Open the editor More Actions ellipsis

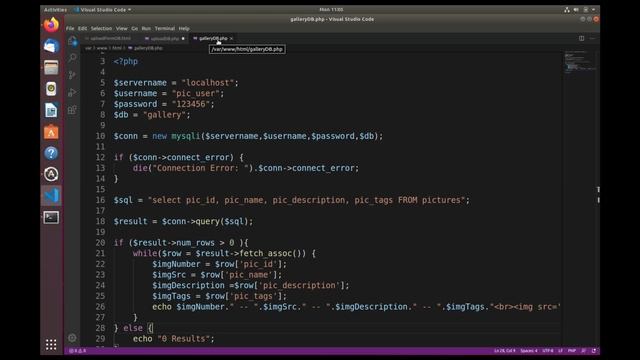[x=593, y=38]
